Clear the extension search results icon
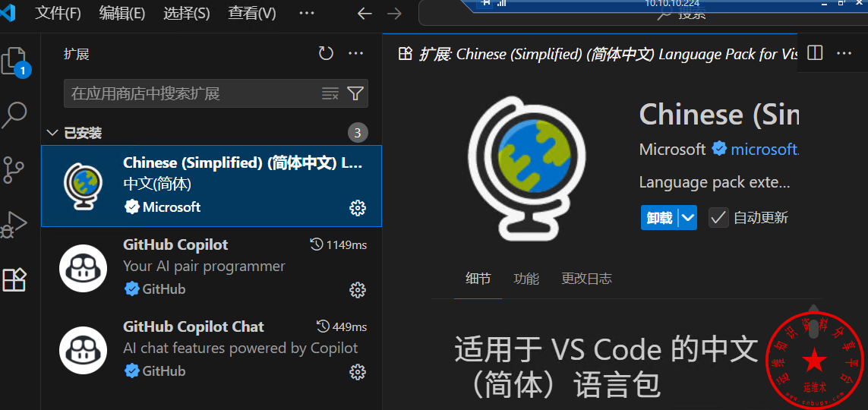This screenshot has width=868, height=410. click(x=330, y=93)
